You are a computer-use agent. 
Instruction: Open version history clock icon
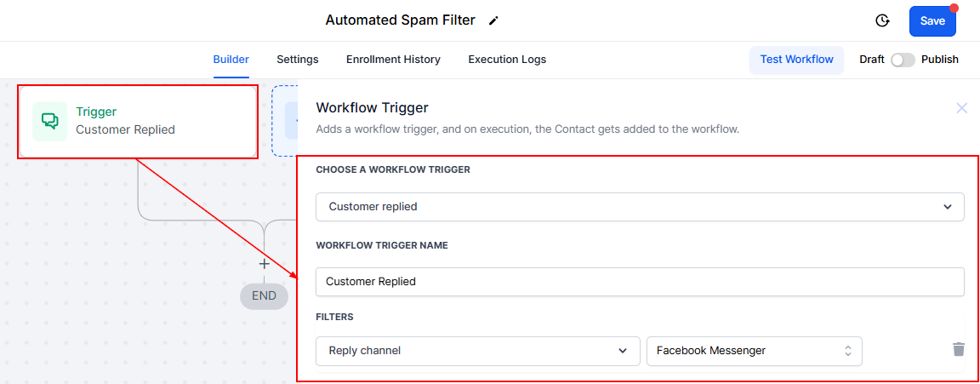click(882, 21)
